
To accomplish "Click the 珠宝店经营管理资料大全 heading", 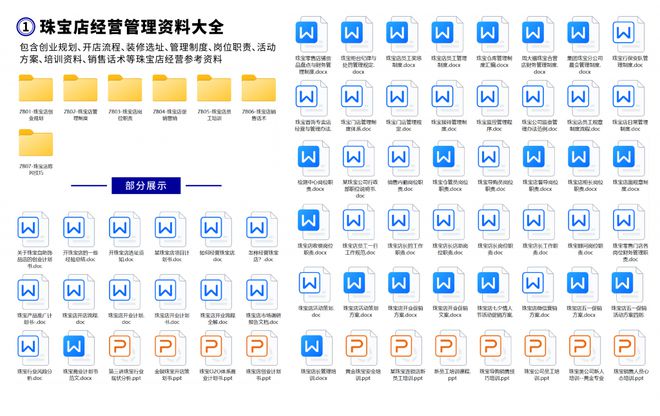I will coord(131,27).
